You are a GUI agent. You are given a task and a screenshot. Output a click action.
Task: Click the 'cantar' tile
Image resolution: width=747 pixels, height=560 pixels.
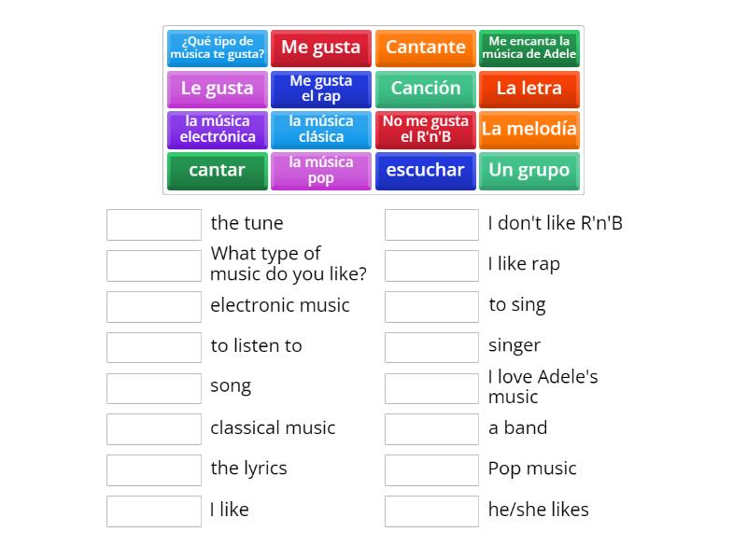(x=216, y=171)
